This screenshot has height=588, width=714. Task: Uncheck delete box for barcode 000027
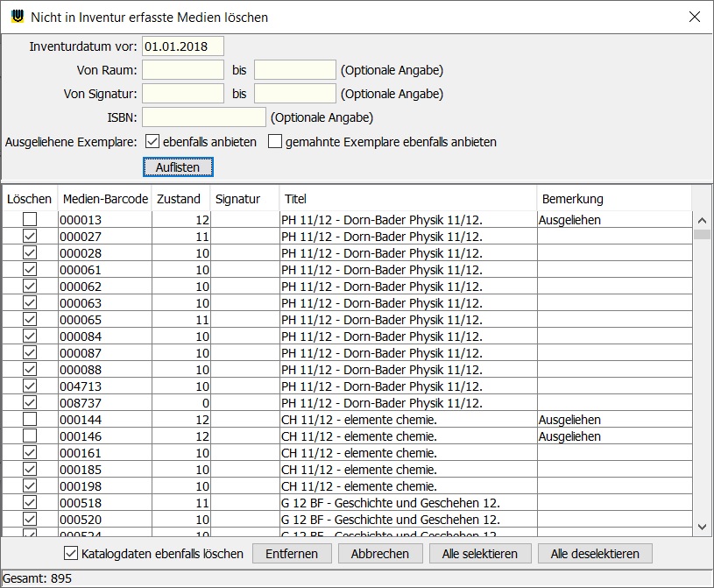click(30, 237)
